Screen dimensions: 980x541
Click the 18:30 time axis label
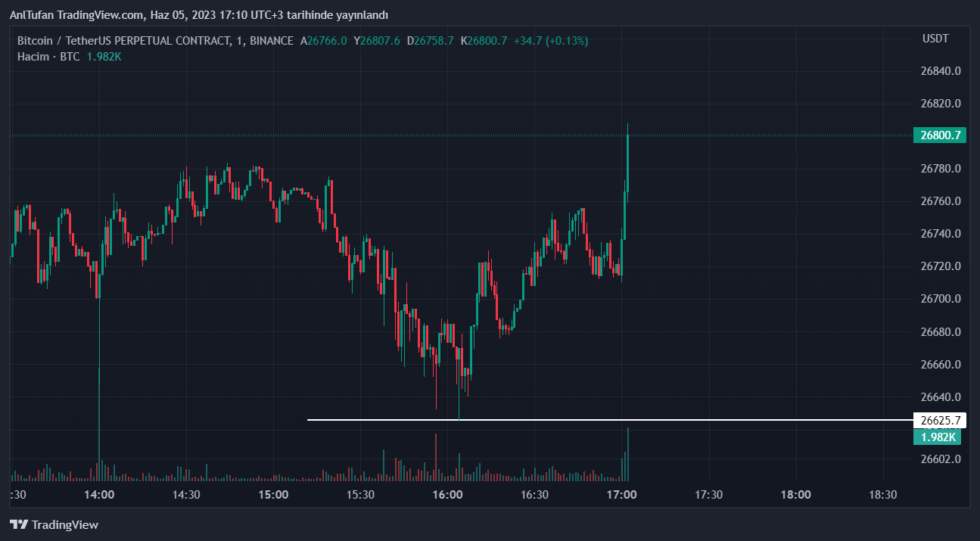click(882, 495)
